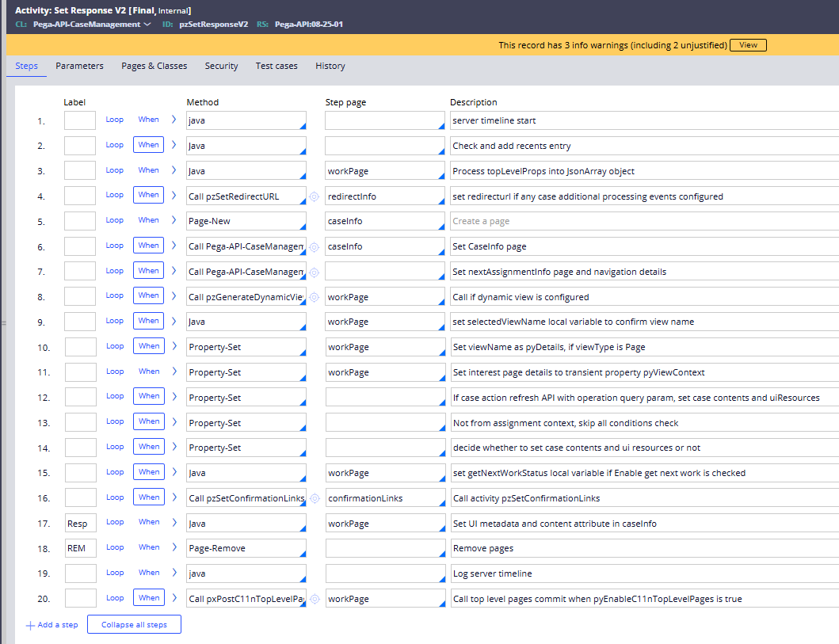Click the Method field with pzSetRedirectURL
The image size is (839, 644).
pos(246,196)
